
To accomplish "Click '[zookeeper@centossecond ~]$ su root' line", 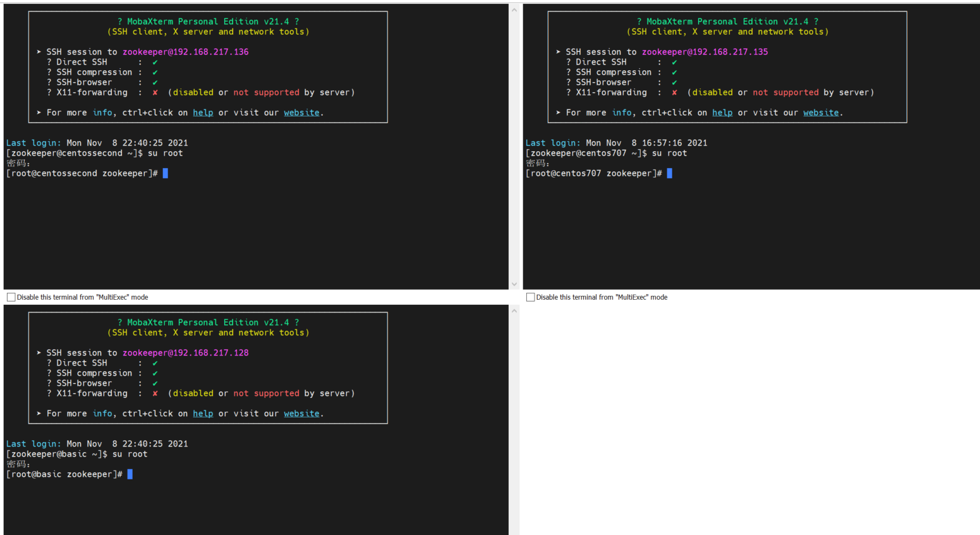I will [95, 153].
